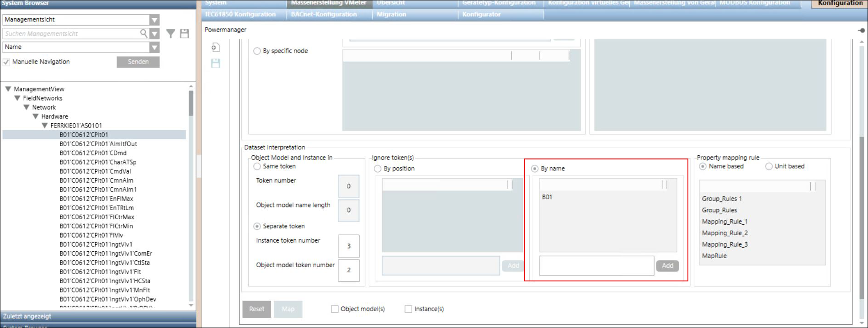Click the save disk icon under Powermanager
868x328 pixels.
tap(215, 63)
